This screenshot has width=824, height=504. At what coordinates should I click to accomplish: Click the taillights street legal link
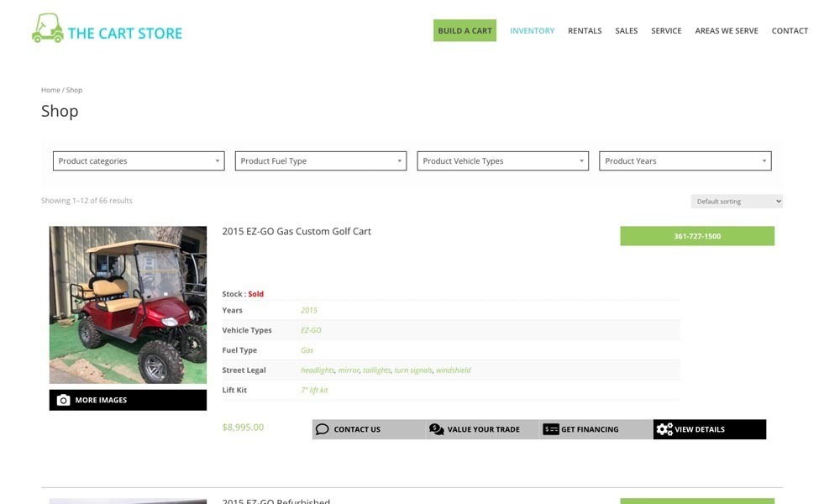[x=377, y=370]
